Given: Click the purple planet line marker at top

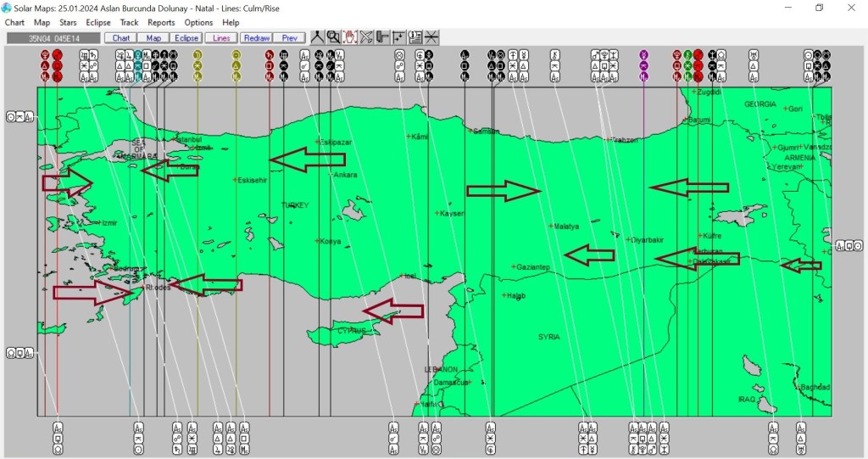Looking at the screenshot, I should point(643,54).
